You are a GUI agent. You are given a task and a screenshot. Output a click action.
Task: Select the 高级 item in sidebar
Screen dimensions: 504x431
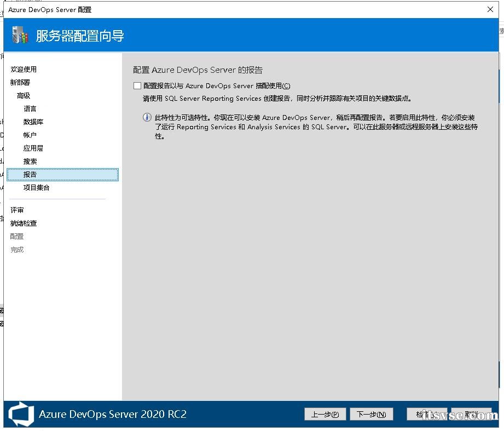(x=24, y=95)
